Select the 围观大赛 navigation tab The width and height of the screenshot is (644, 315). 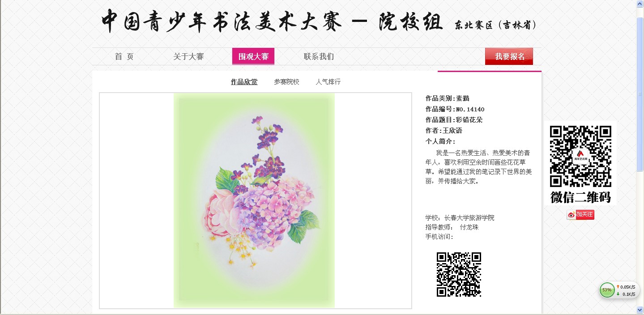point(253,56)
